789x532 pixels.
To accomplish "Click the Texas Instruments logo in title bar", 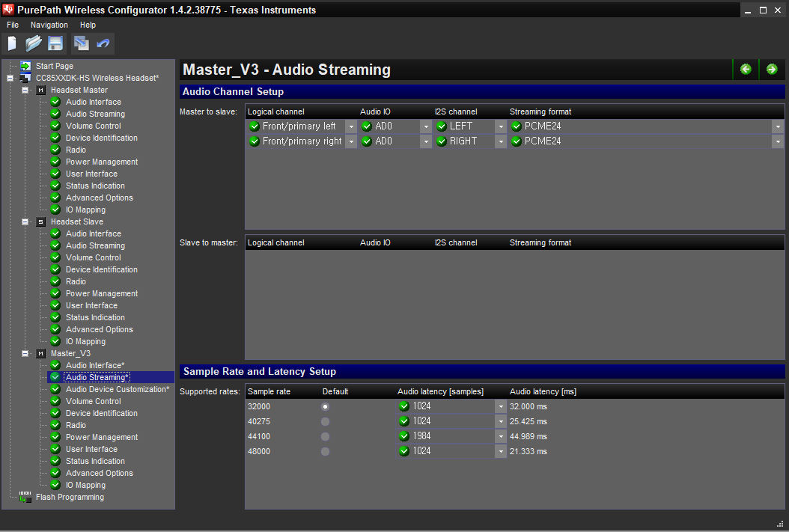I will (8, 9).
